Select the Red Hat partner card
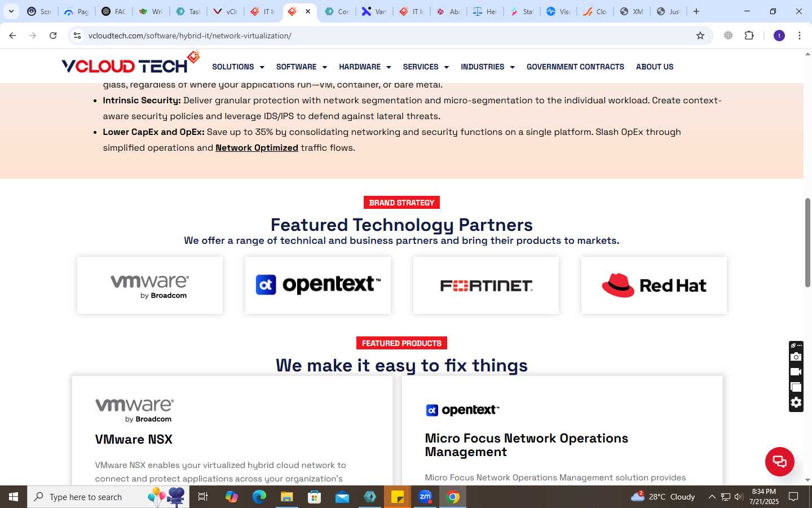Viewport: 812px width, 508px height. point(654,286)
